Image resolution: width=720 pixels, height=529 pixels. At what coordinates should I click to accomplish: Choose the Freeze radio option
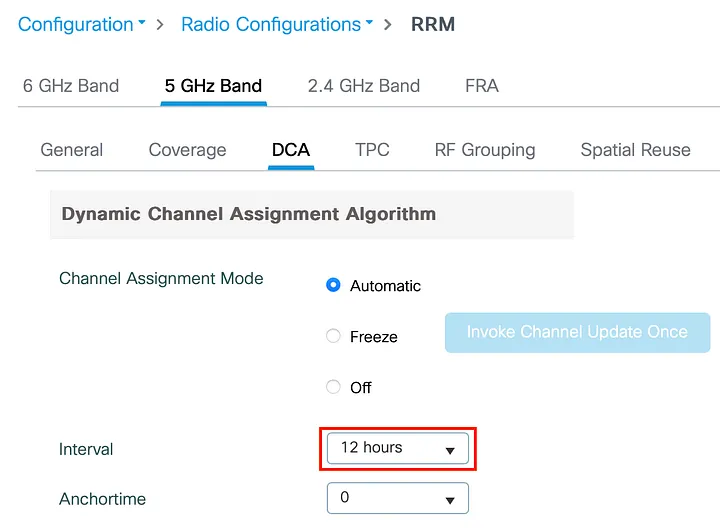(x=334, y=336)
